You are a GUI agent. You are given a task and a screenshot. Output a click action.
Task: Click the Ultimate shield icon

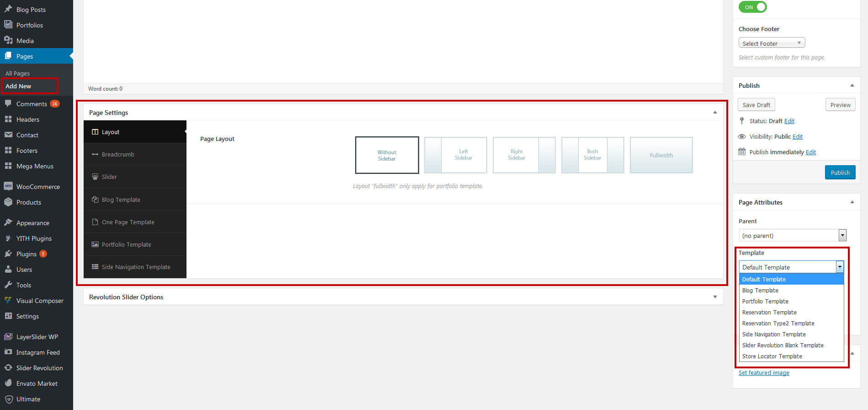pyautogui.click(x=8, y=399)
